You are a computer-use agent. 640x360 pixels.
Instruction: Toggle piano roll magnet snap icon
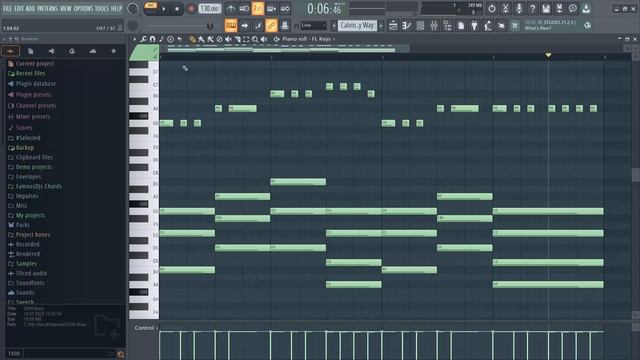(x=152, y=39)
